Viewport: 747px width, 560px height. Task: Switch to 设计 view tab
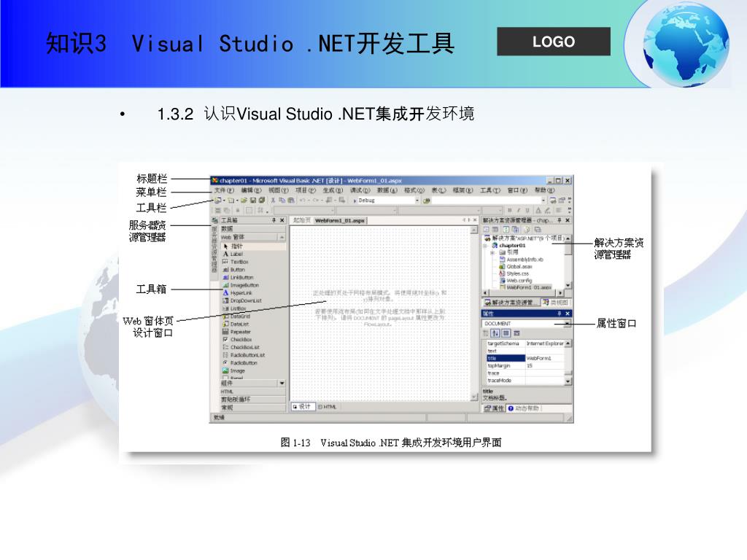pyautogui.click(x=302, y=407)
